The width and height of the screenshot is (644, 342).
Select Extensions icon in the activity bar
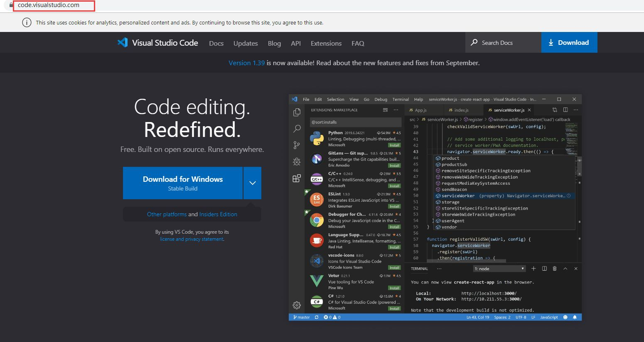point(297,178)
